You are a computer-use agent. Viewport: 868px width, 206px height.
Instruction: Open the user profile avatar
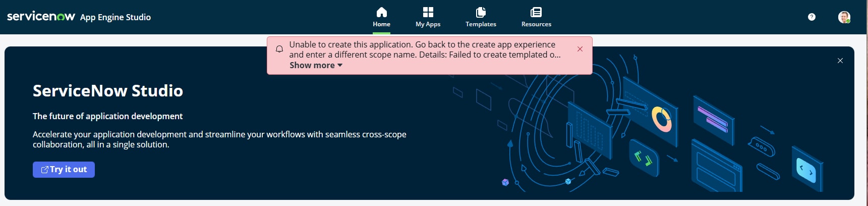click(x=844, y=17)
